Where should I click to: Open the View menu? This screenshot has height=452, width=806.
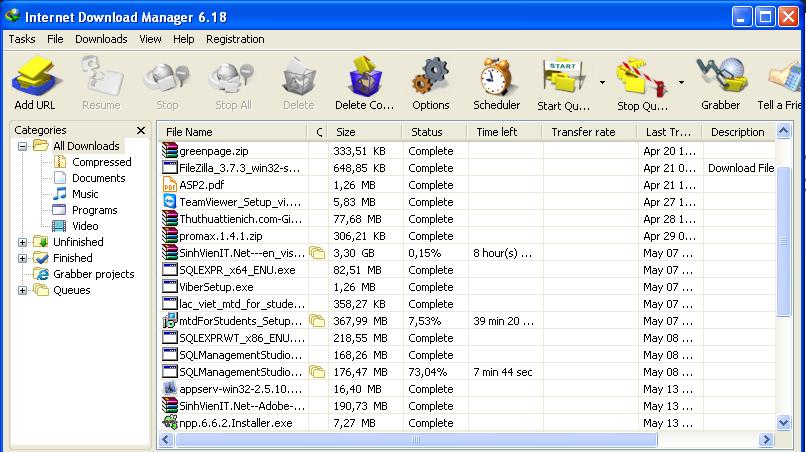[150, 39]
